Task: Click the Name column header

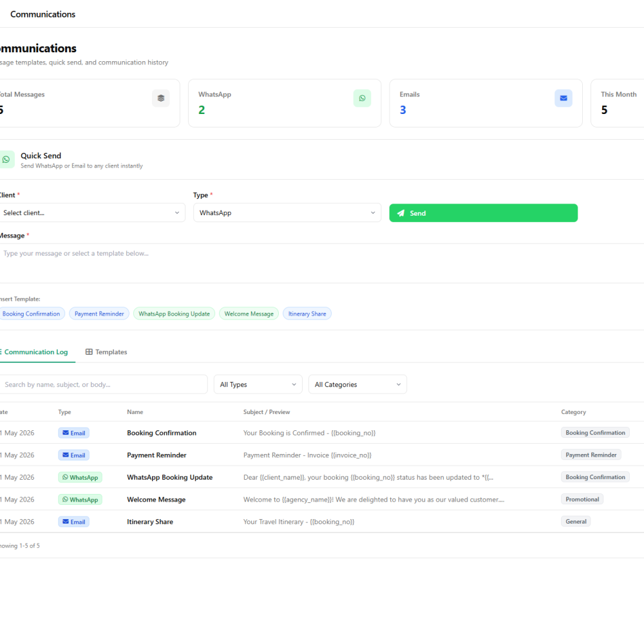Action: pyautogui.click(x=135, y=412)
